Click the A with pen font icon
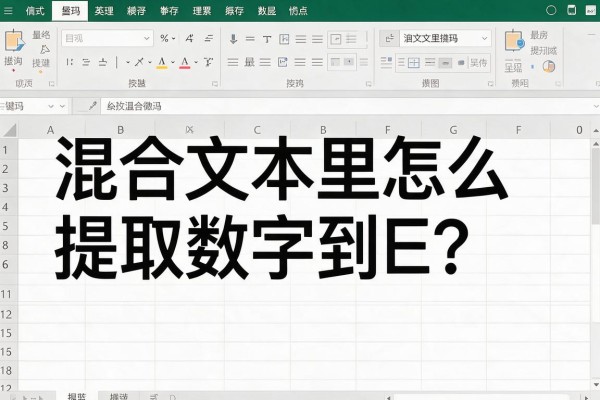600x400 pixels. point(189,38)
